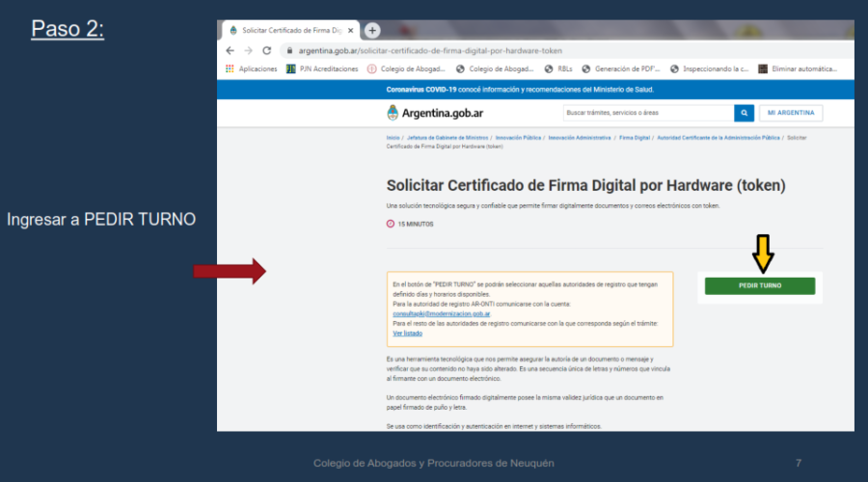Viewport: 868px width, 482px height.
Task: Open Innovación Administrativa breadcrumb
Action: click(x=580, y=138)
